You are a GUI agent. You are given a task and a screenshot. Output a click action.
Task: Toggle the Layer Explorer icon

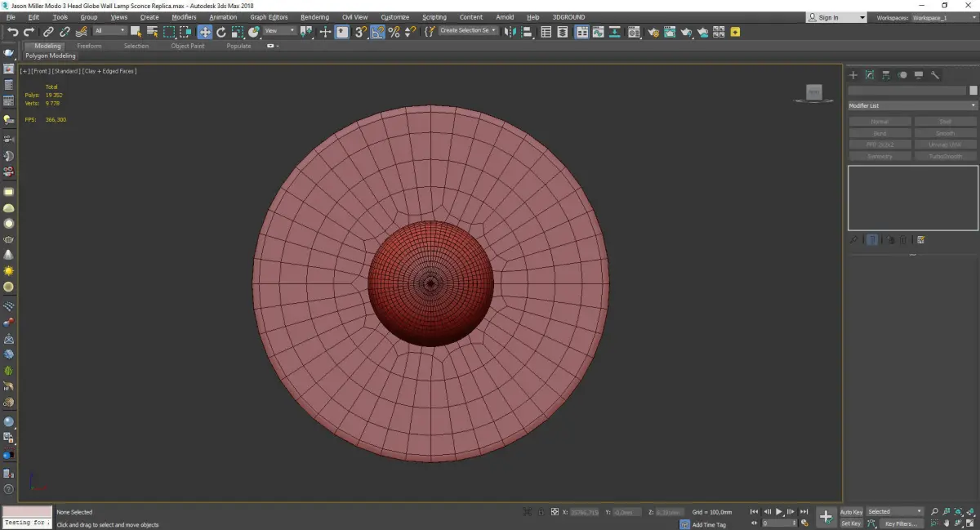[563, 32]
